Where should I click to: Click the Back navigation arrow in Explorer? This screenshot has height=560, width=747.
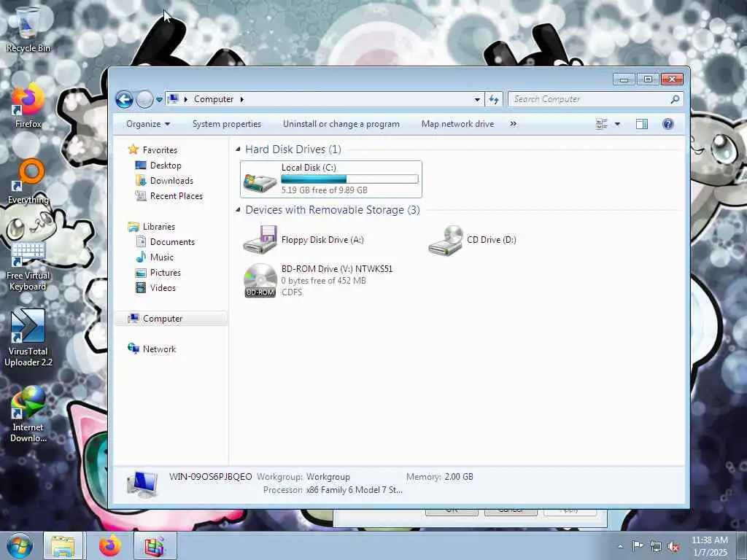pos(124,99)
